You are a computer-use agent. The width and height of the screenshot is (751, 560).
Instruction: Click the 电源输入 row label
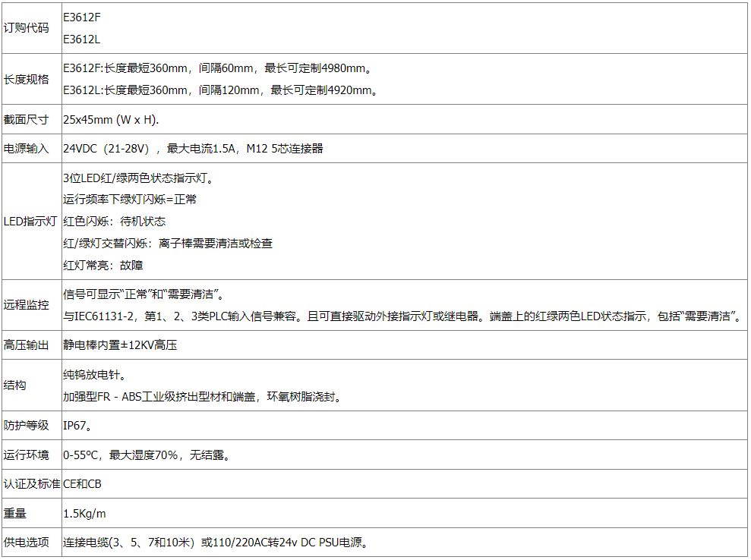point(27,149)
